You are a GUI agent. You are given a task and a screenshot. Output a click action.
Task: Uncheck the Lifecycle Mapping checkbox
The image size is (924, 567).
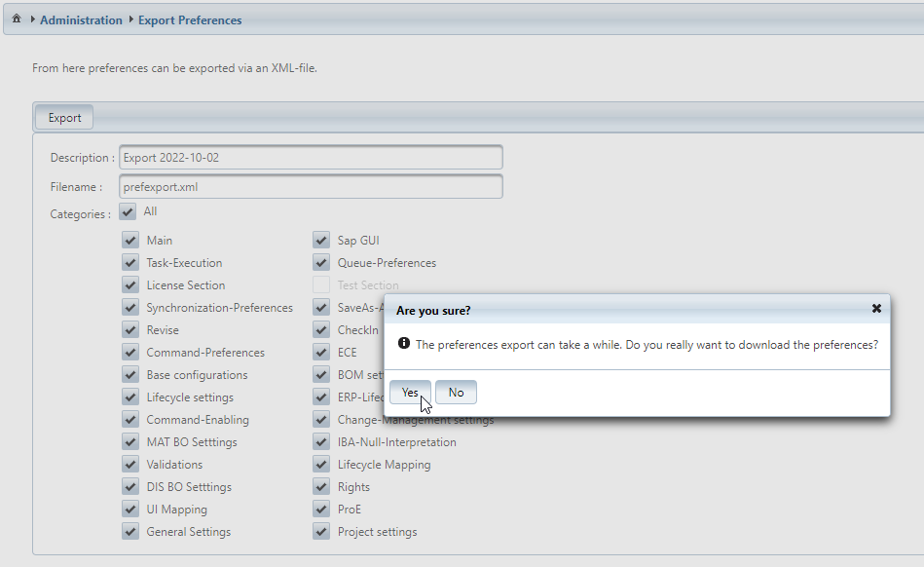(x=320, y=465)
